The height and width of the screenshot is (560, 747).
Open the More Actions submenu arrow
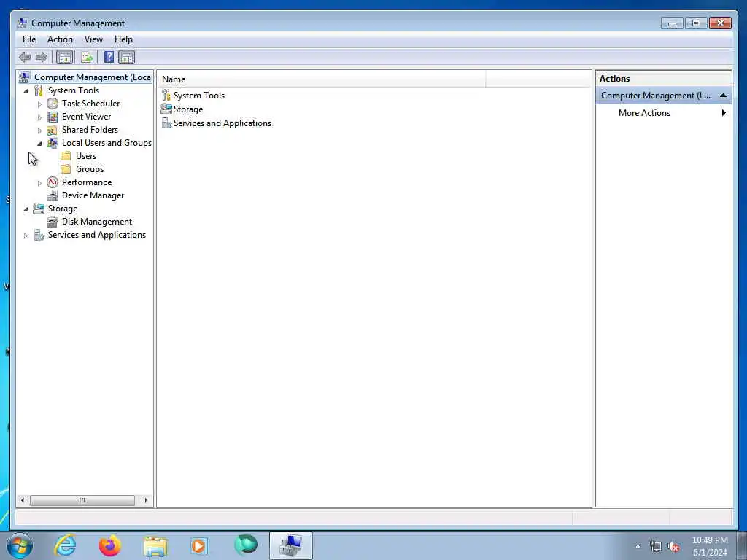[x=724, y=113]
